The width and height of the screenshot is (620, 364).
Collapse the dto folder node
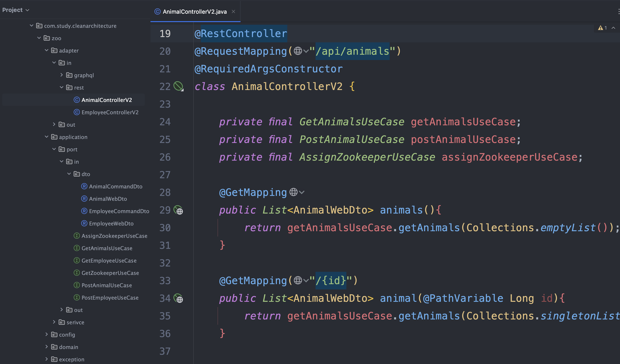click(x=69, y=174)
